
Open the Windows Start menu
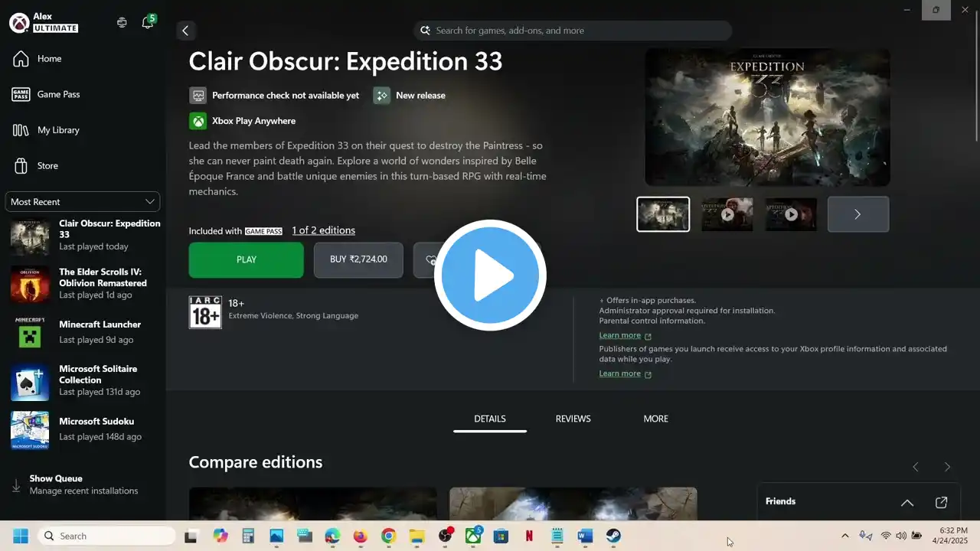[20, 536]
